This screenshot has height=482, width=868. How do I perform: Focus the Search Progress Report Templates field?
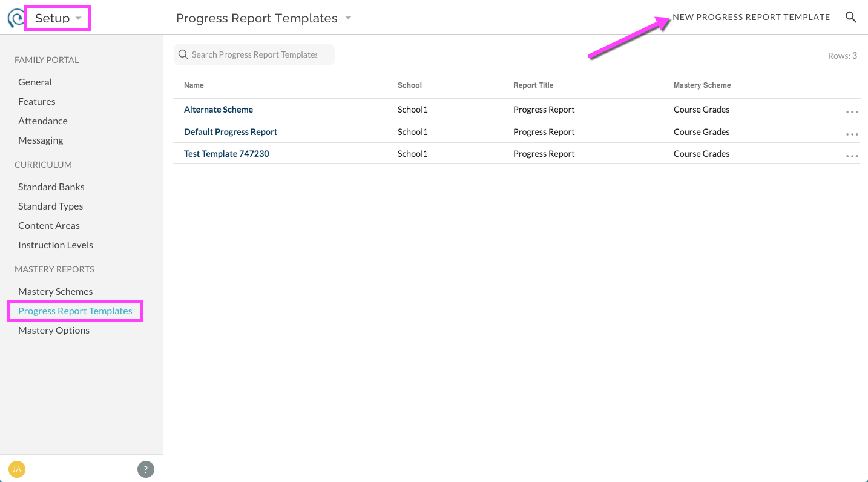click(x=254, y=54)
